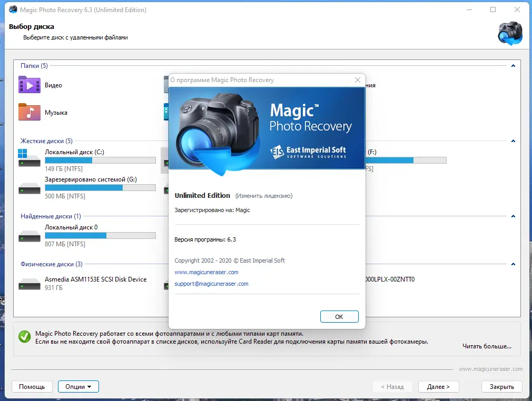Viewport: 532px width, 401px height.
Task: Collapse the Папки (5) section
Action: tap(513, 66)
